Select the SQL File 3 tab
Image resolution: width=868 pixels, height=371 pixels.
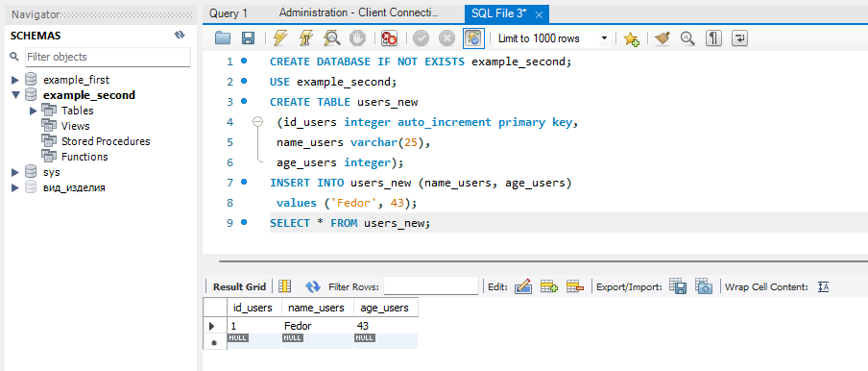[x=498, y=13]
